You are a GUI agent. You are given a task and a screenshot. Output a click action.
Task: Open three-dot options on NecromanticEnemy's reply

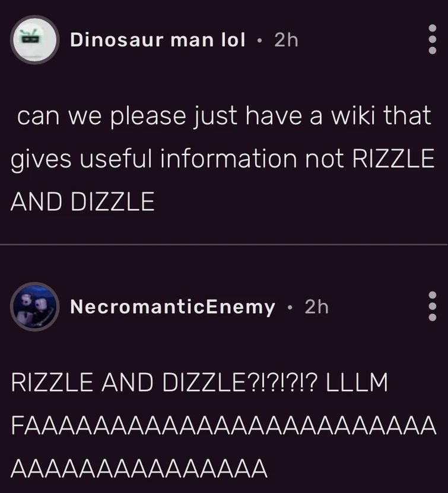[433, 306]
